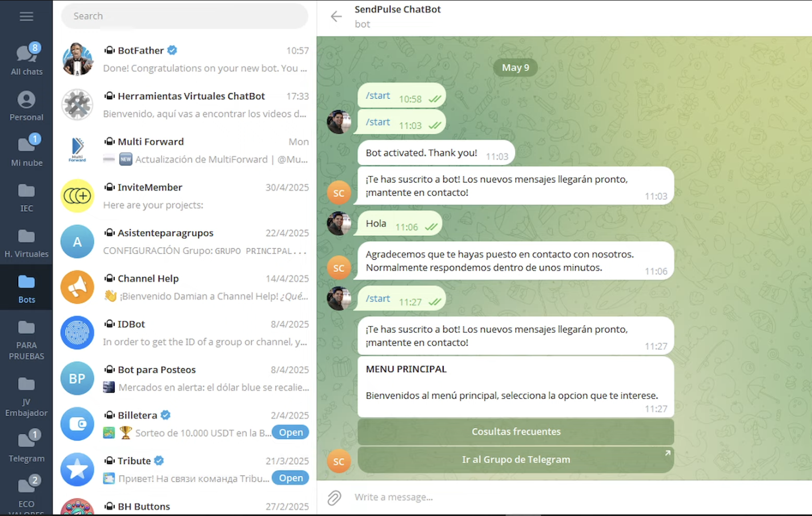Open the Mi nube folder

(x=26, y=151)
